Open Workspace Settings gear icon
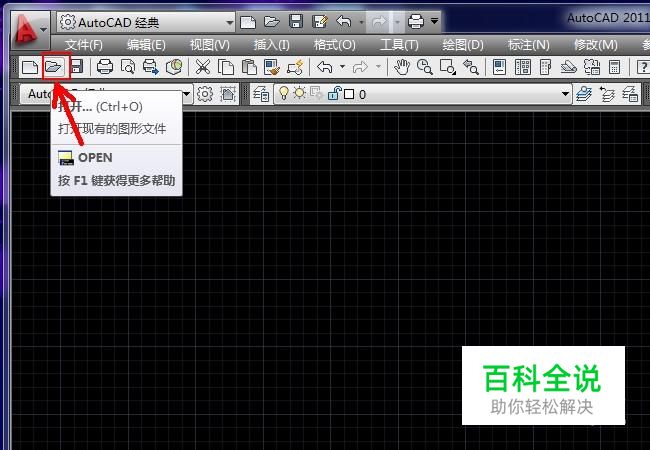Screen dimensions: 650x450 click(x=205, y=94)
